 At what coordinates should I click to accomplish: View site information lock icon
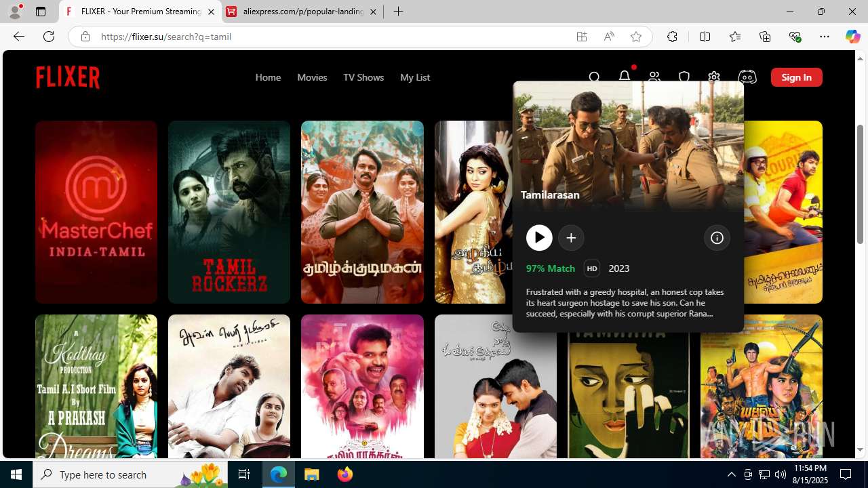pyautogui.click(x=85, y=37)
